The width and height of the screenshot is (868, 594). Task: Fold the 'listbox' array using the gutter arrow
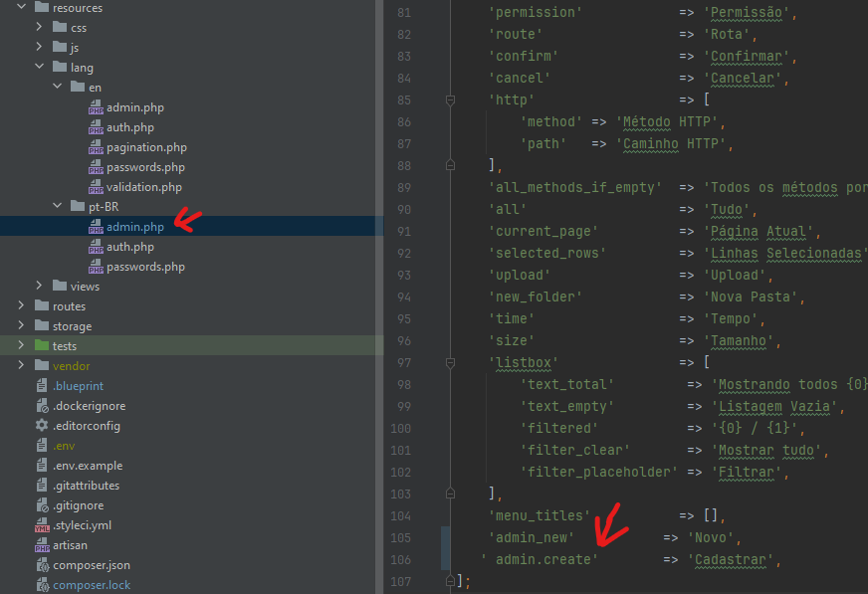click(x=449, y=362)
